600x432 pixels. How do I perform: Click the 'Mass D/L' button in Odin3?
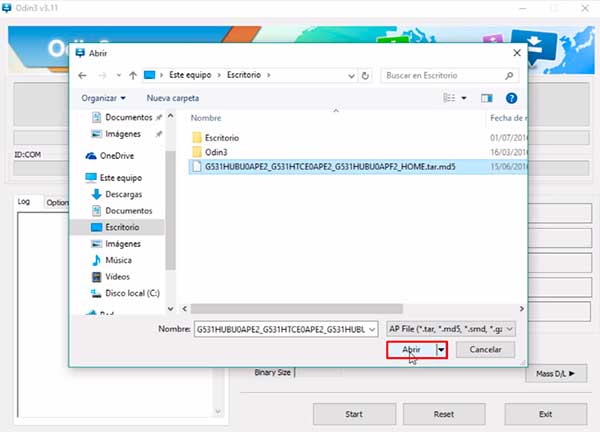(556, 373)
